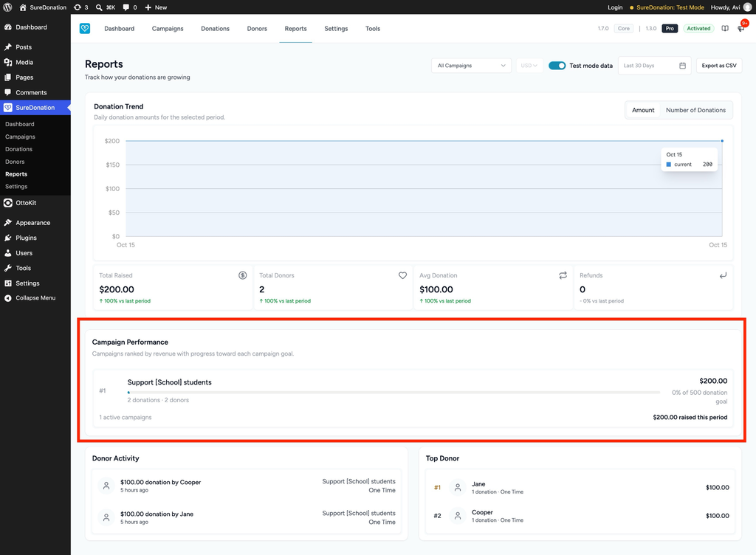Open the comments bubble in admin bar
The height and width of the screenshot is (555, 756).
coord(126,7)
